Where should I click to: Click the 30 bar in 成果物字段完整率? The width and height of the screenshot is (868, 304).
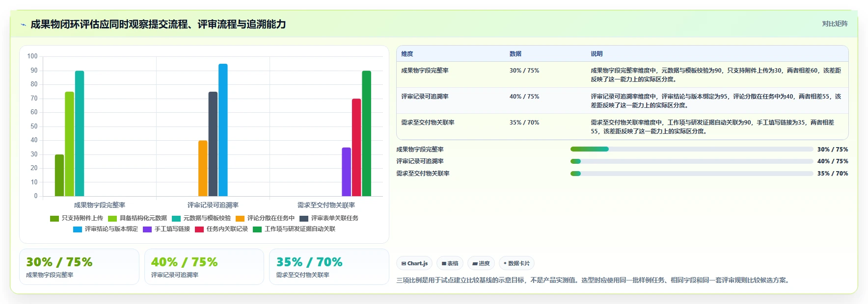tap(59, 176)
